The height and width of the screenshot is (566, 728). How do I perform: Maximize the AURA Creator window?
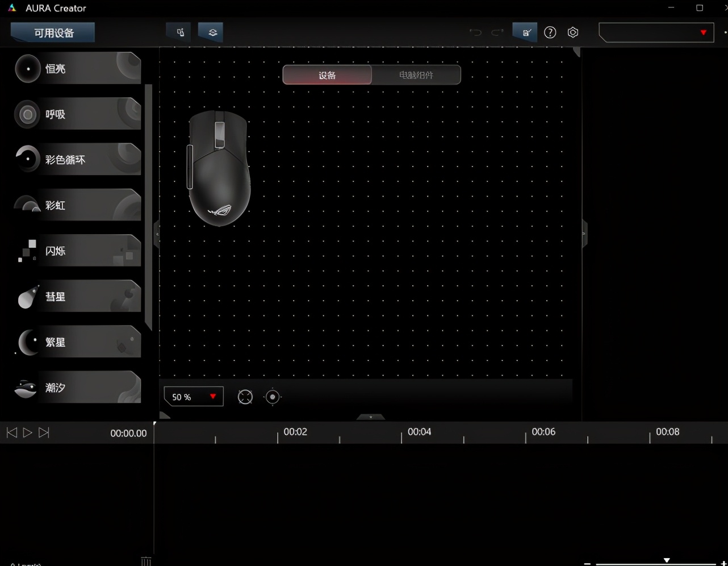(x=700, y=8)
